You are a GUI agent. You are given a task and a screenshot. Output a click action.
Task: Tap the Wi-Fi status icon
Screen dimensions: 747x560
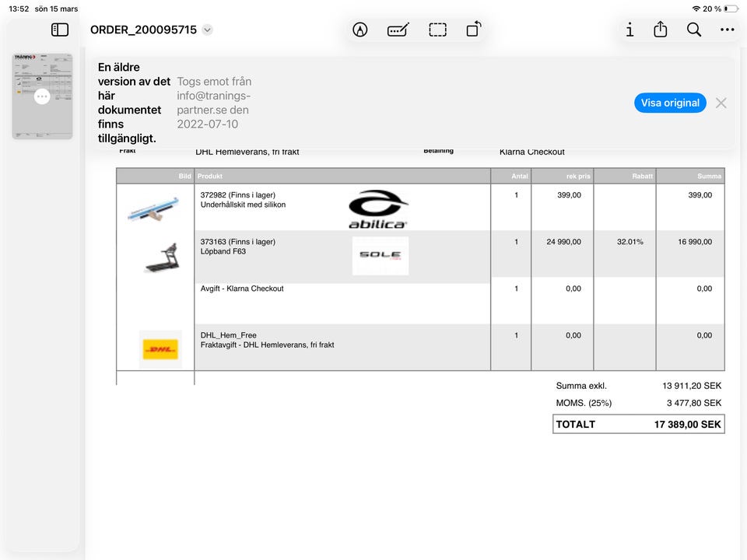[696, 9]
